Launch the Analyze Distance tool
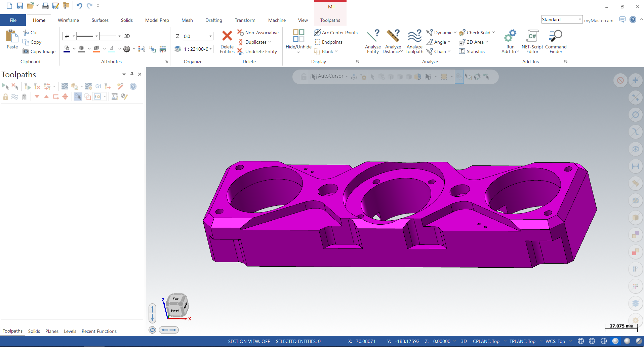The height and width of the screenshot is (347, 644). pos(393,36)
